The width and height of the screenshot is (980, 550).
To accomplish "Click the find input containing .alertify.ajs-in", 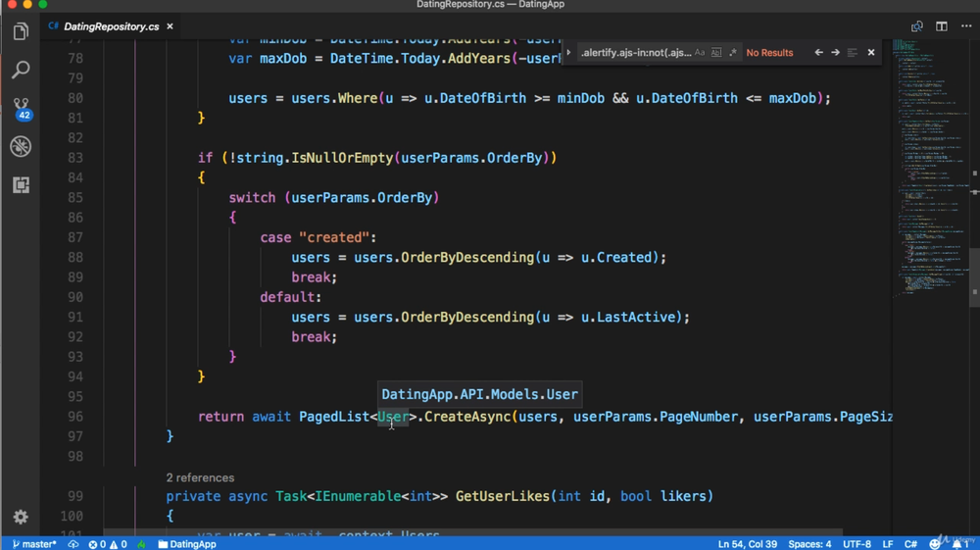I will coord(635,53).
